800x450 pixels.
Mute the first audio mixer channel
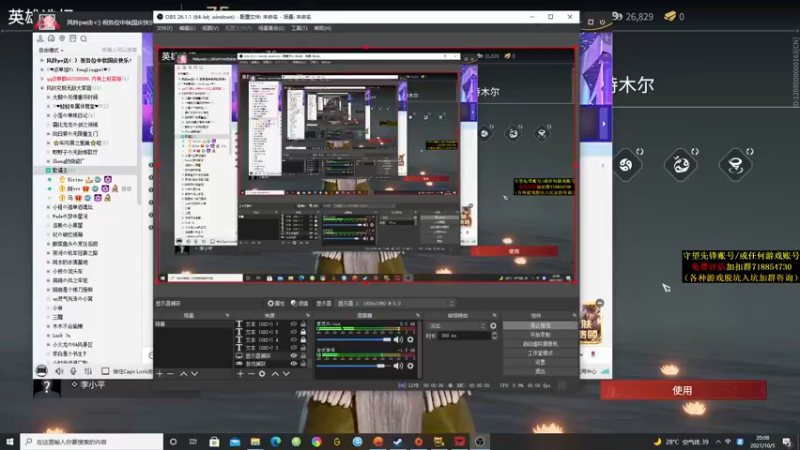point(398,339)
